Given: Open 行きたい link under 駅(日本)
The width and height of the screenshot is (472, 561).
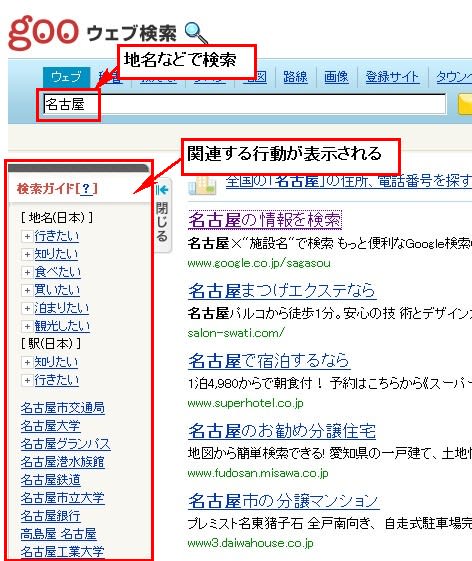Looking at the screenshot, I should point(57,380).
